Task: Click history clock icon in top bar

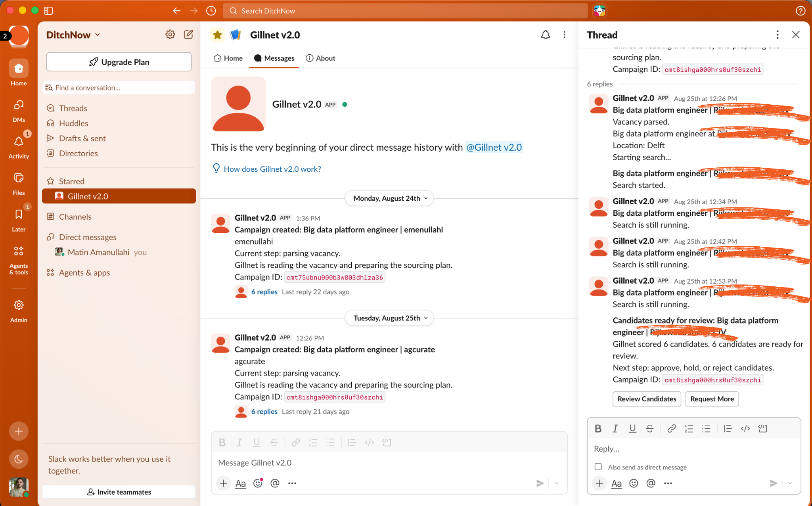Action: pyautogui.click(x=211, y=11)
